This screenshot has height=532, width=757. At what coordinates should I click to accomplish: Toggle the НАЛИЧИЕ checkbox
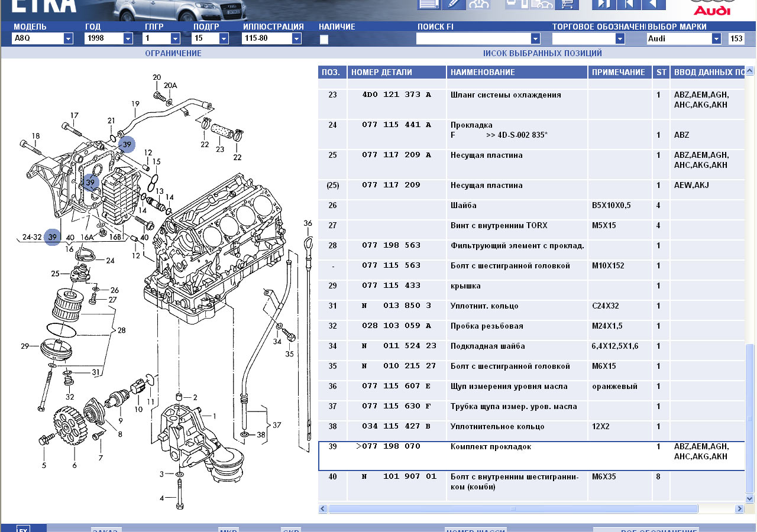coord(324,40)
